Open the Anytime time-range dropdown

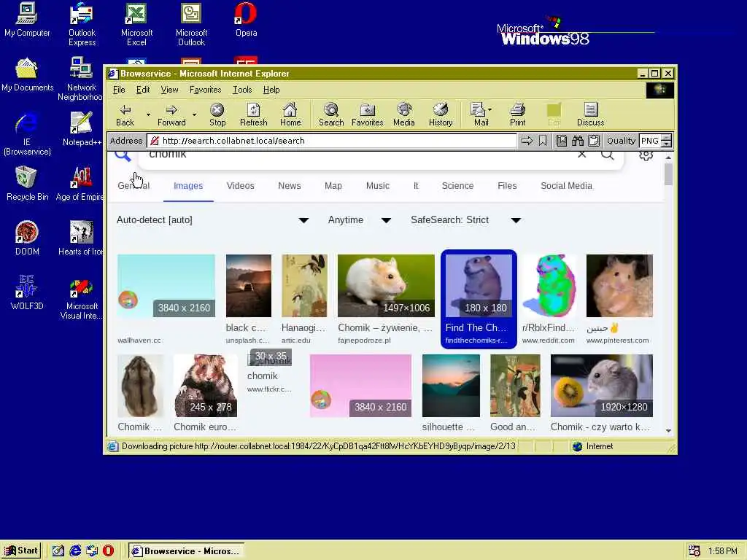point(359,220)
